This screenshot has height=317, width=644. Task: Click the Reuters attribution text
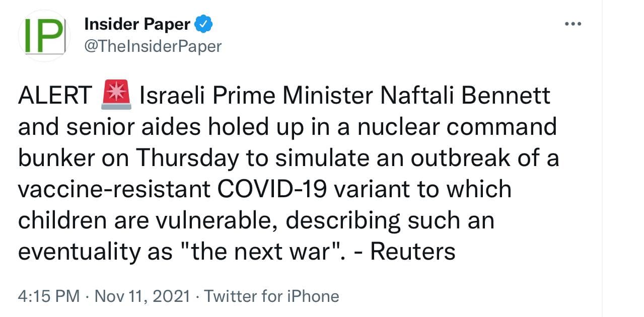click(x=412, y=251)
